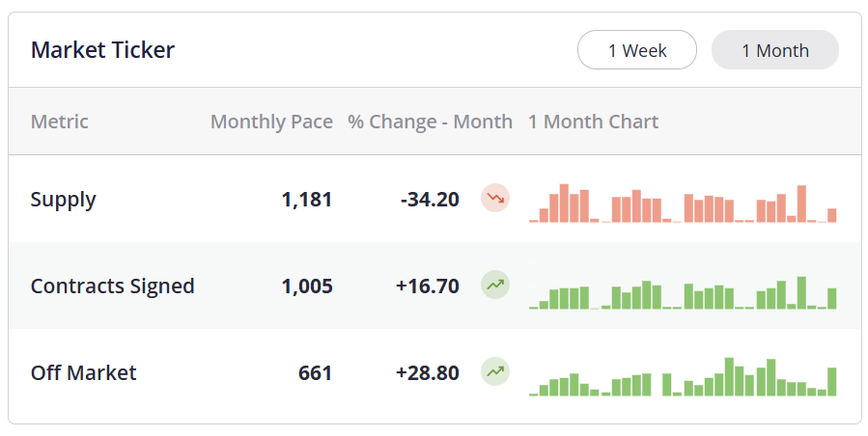This screenshot has height=436, width=868.
Task: Switch the ticker to 1 Week view
Action: (x=637, y=50)
